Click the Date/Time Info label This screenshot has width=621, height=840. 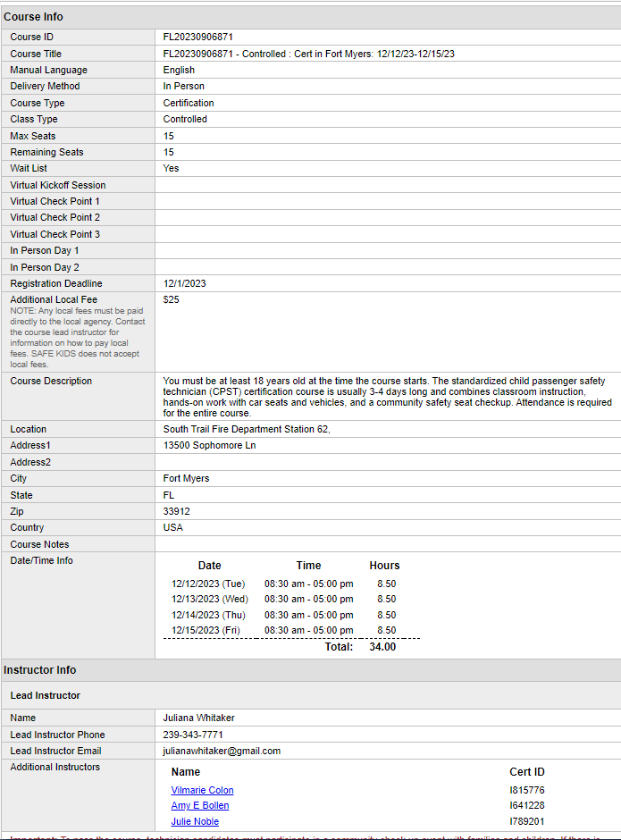[x=41, y=560]
